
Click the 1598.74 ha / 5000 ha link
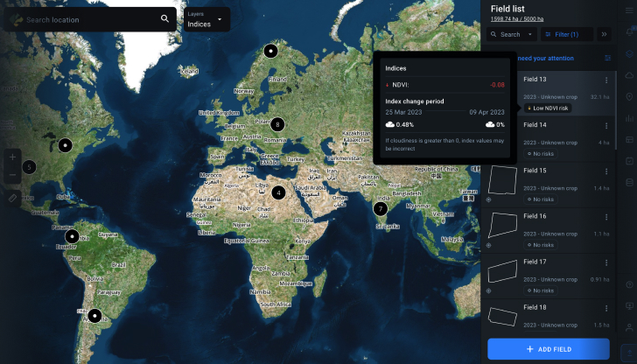517,18
